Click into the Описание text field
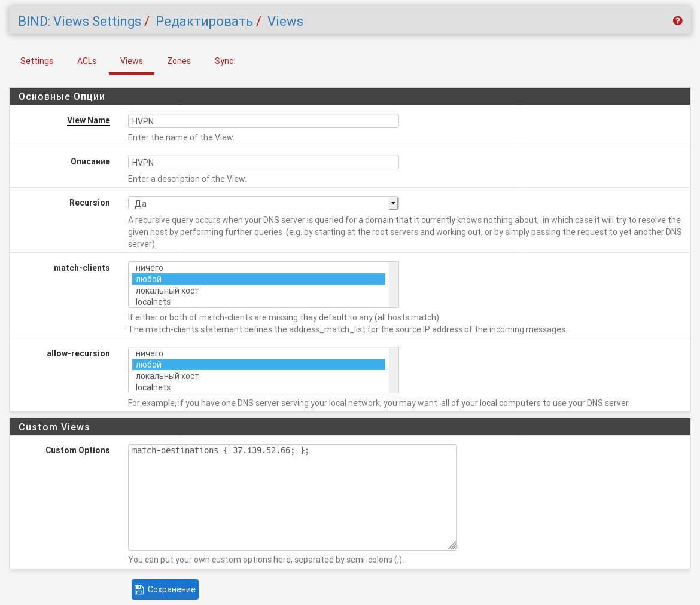Screen dimensions: 700x605 click(x=263, y=162)
